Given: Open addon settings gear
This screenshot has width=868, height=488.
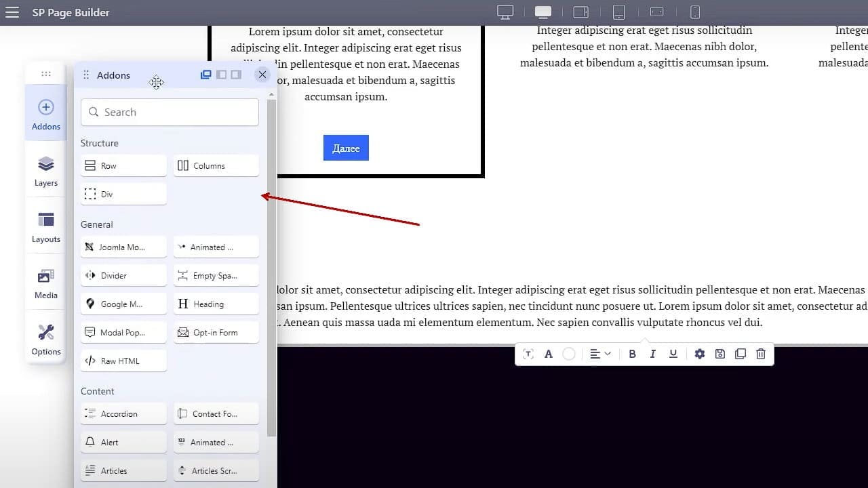Looking at the screenshot, I should tap(700, 354).
